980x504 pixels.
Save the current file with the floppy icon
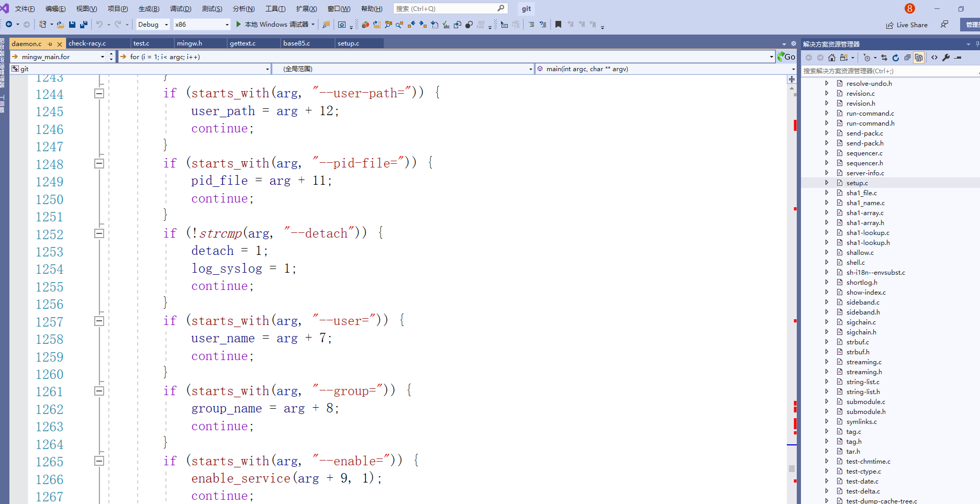click(x=72, y=25)
